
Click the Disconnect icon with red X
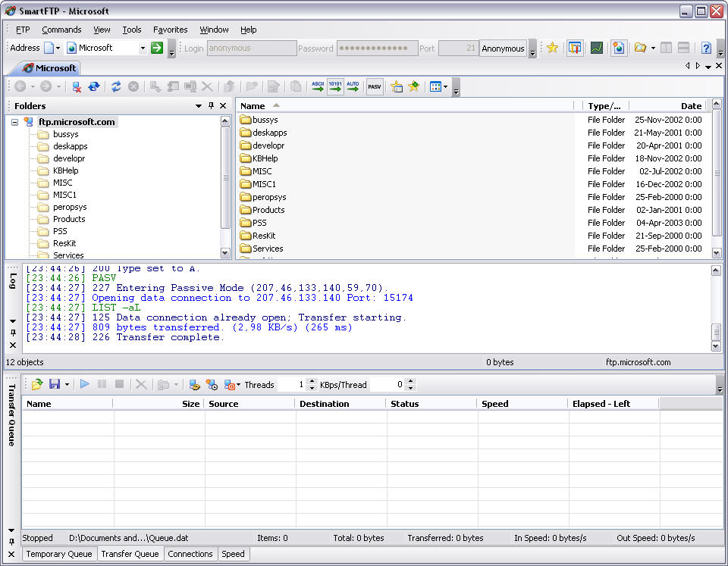click(x=77, y=86)
